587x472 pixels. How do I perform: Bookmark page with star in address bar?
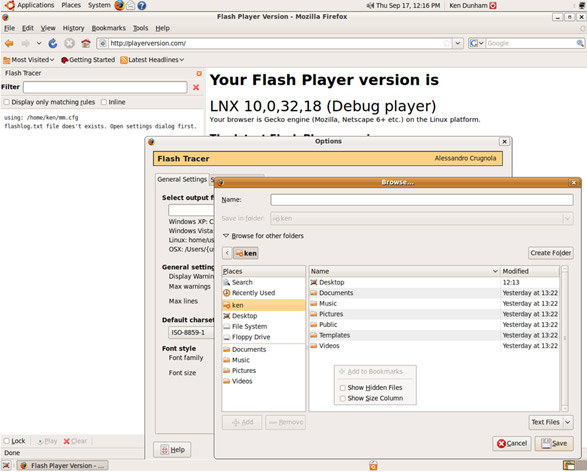(x=446, y=43)
